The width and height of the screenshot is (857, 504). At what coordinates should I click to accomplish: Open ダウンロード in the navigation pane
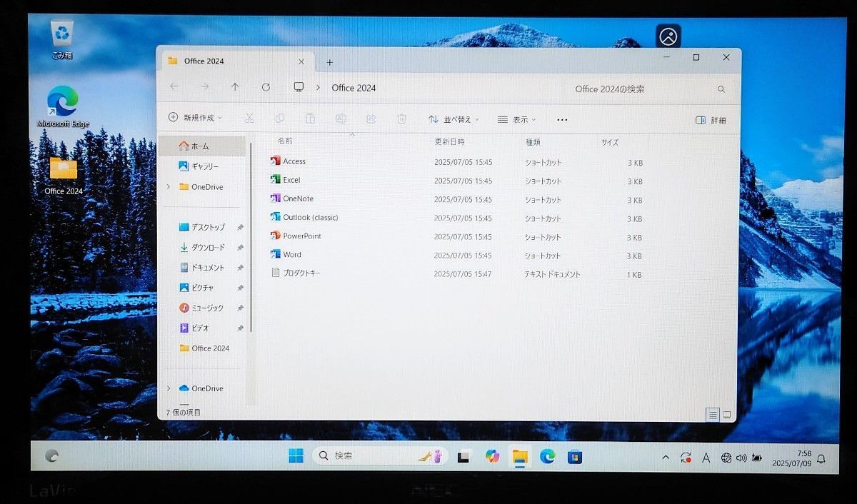tap(202, 248)
